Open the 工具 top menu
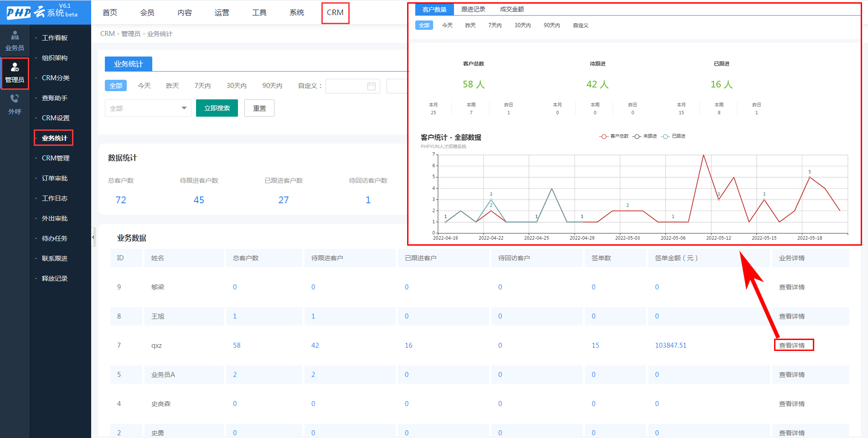The height and width of the screenshot is (438, 868). click(x=259, y=12)
